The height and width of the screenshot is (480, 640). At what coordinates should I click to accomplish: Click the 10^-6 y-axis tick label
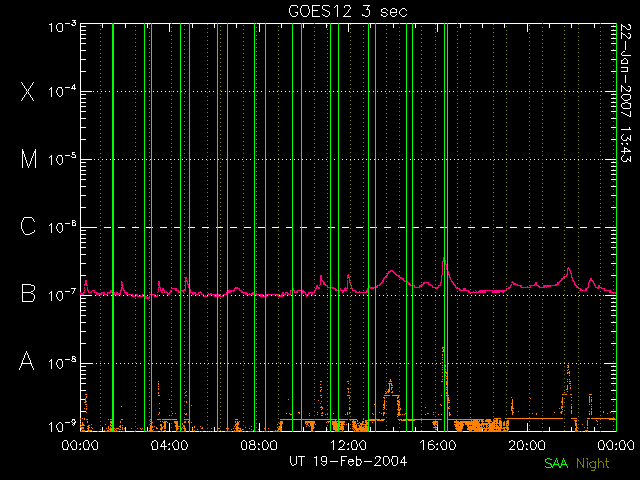[x=62, y=227]
